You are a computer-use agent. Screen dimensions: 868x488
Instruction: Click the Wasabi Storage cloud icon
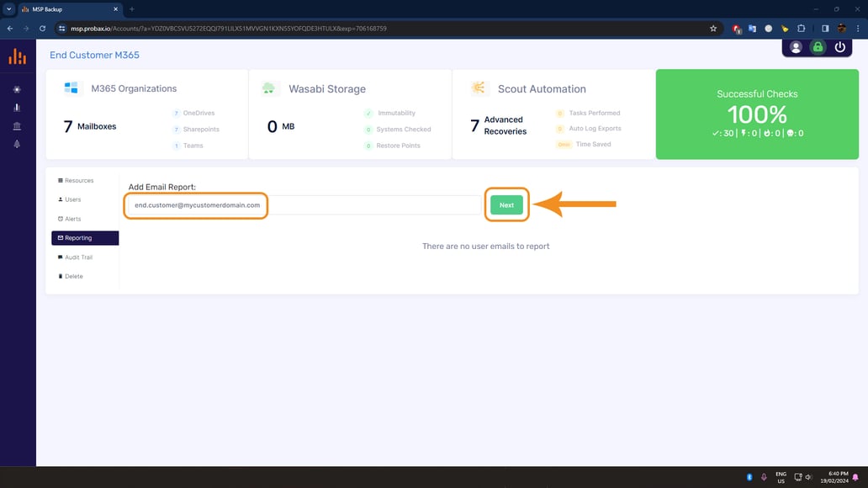(x=268, y=88)
